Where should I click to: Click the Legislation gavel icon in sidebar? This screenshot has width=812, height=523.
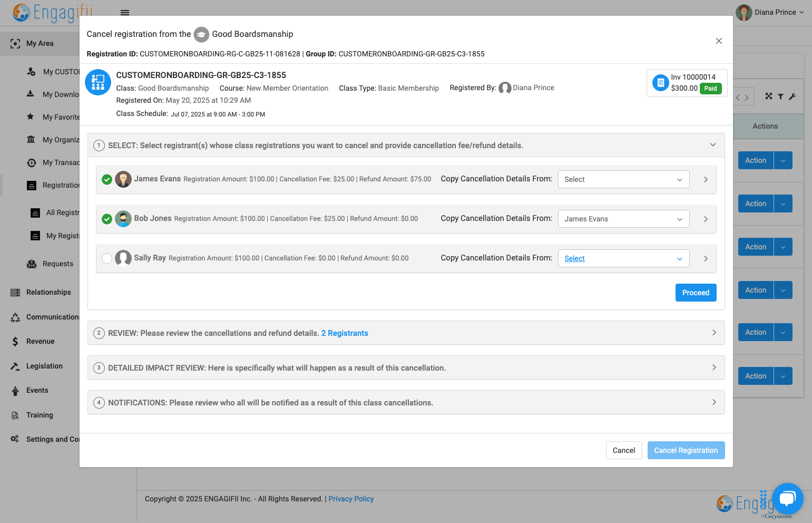click(x=15, y=366)
